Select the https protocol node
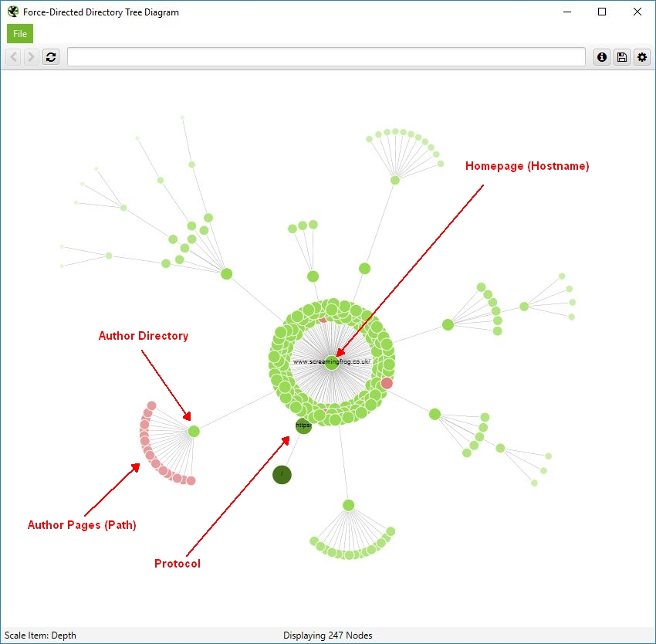The width and height of the screenshot is (656, 644). [x=303, y=425]
